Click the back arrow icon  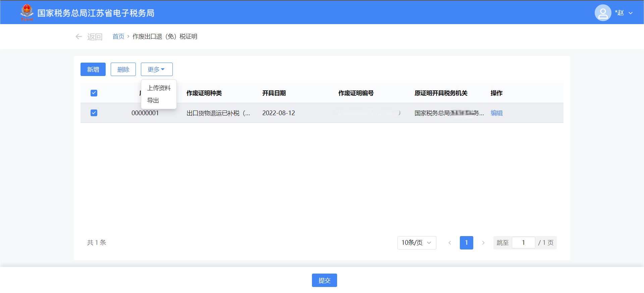coord(79,36)
